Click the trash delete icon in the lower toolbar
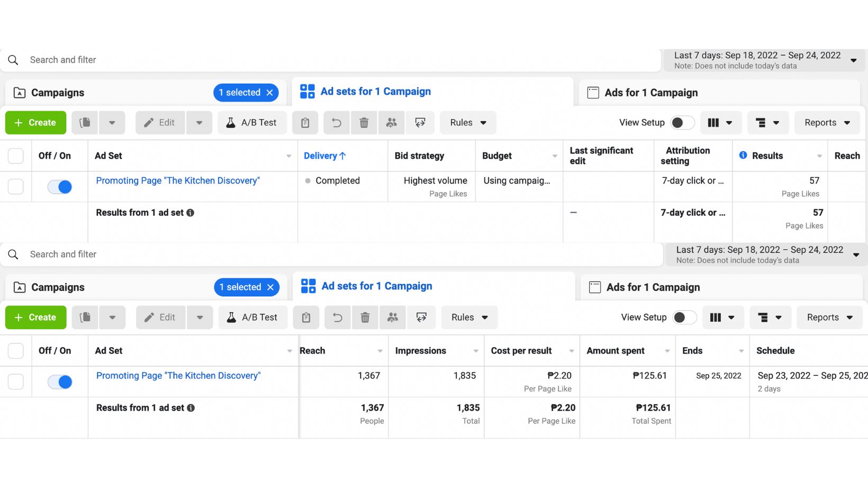The image size is (868, 489). coord(365,318)
